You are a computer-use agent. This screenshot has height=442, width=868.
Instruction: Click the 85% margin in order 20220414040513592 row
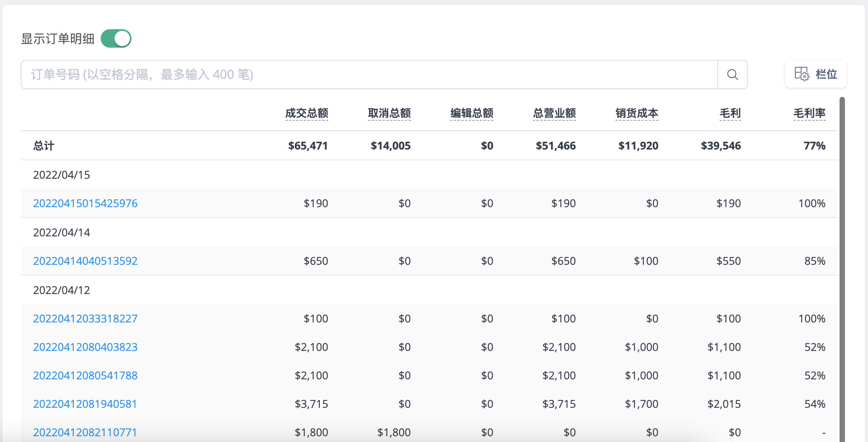pyautogui.click(x=815, y=261)
